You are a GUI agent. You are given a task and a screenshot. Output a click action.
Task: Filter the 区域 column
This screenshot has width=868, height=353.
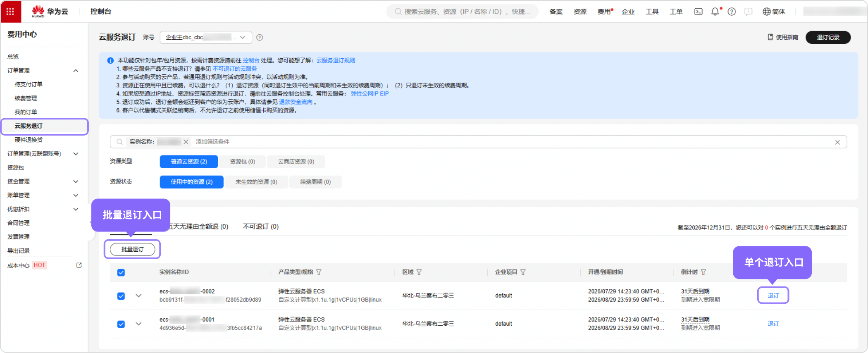coord(419,272)
